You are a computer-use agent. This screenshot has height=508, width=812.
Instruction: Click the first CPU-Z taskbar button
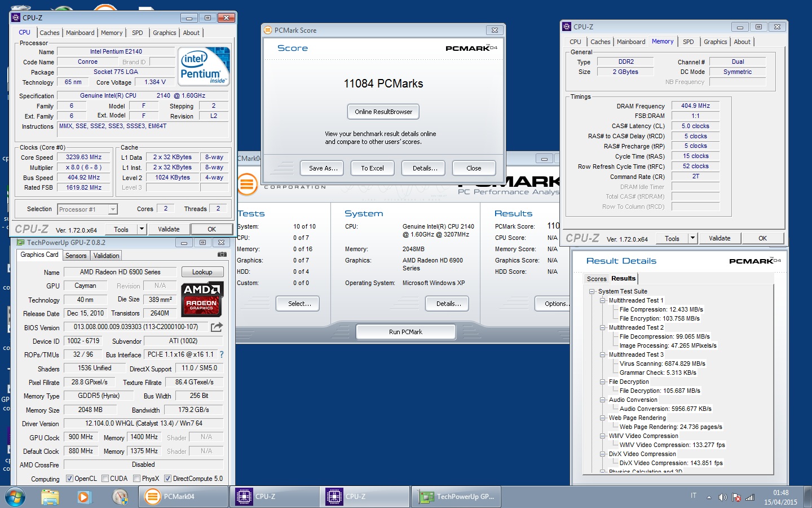tap(275, 497)
